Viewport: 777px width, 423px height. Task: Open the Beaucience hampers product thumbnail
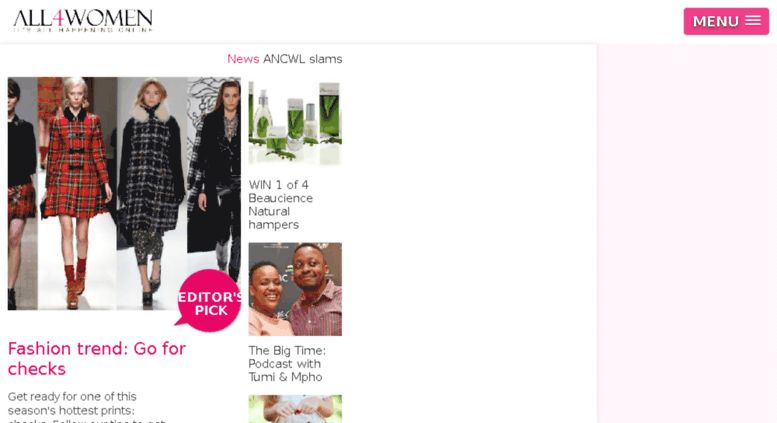coord(295,123)
